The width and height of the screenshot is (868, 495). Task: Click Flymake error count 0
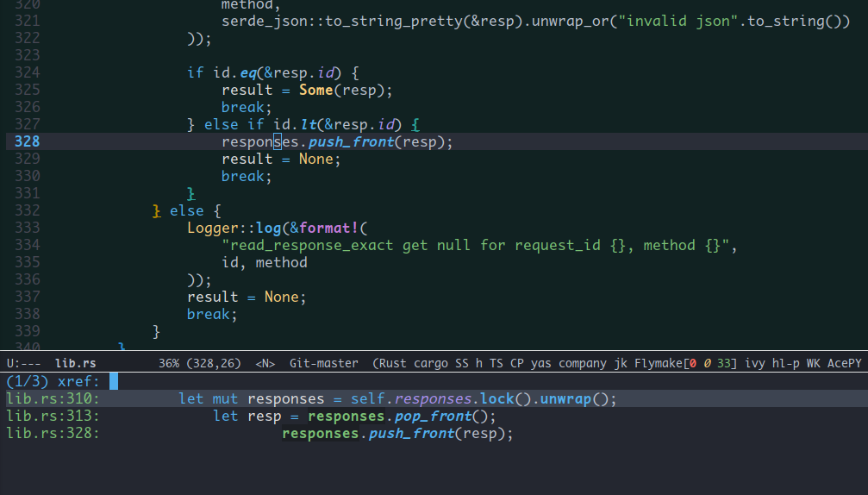(x=692, y=363)
